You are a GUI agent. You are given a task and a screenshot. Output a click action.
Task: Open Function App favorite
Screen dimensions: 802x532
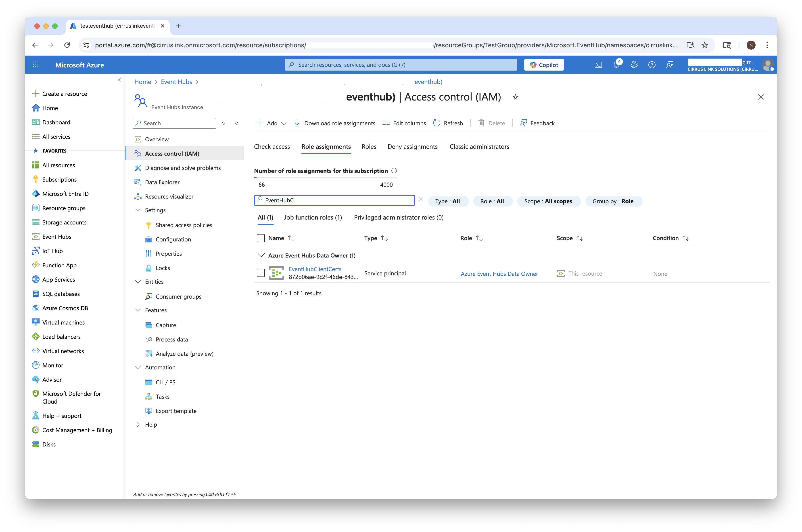coord(59,265)
